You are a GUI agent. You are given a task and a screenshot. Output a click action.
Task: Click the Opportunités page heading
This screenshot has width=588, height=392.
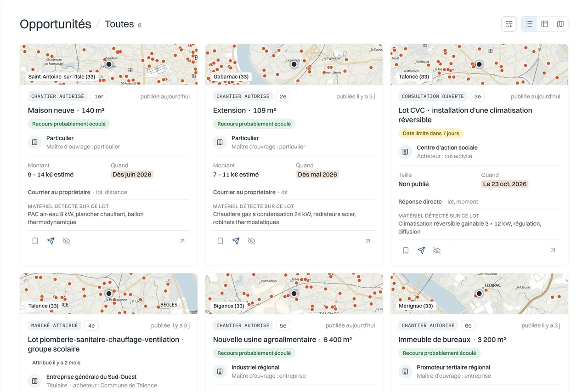(x=56, y=24)
